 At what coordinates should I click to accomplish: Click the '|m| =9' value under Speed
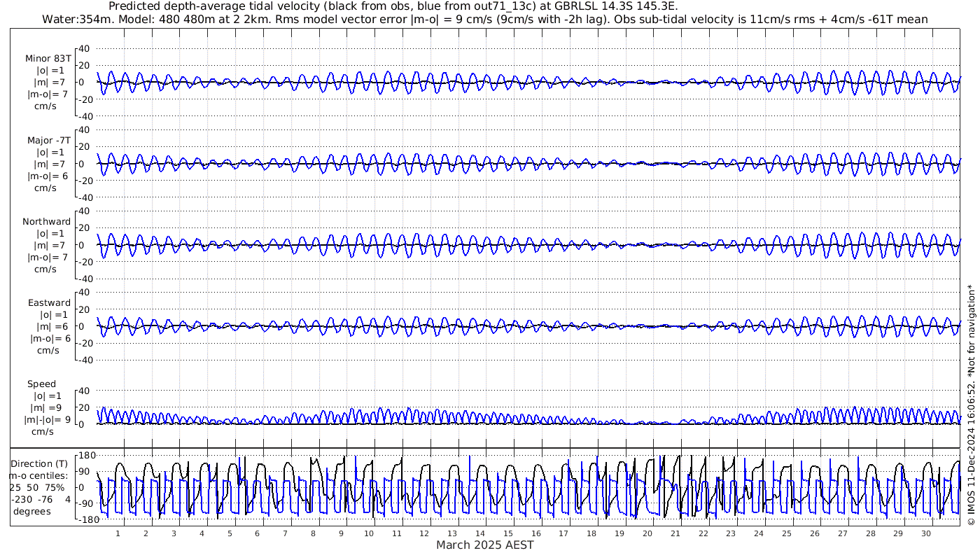45,408
